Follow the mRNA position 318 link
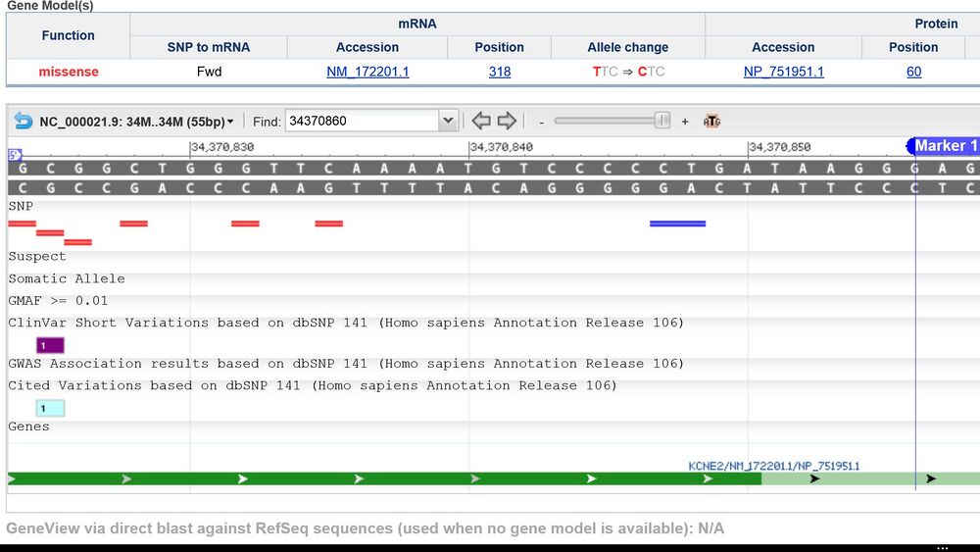The height and width of the screenshot is (552, 980). coord(500,72)
